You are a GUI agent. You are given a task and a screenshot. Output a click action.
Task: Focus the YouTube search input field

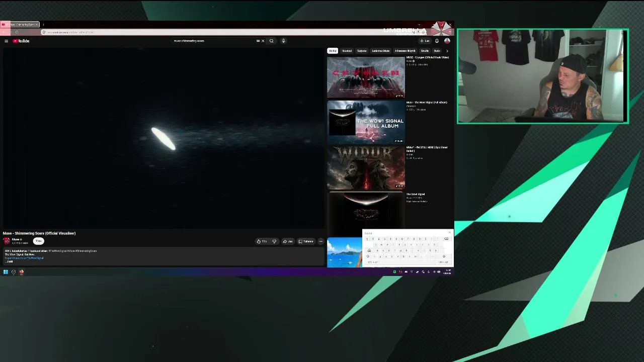[x=214, y=41]
